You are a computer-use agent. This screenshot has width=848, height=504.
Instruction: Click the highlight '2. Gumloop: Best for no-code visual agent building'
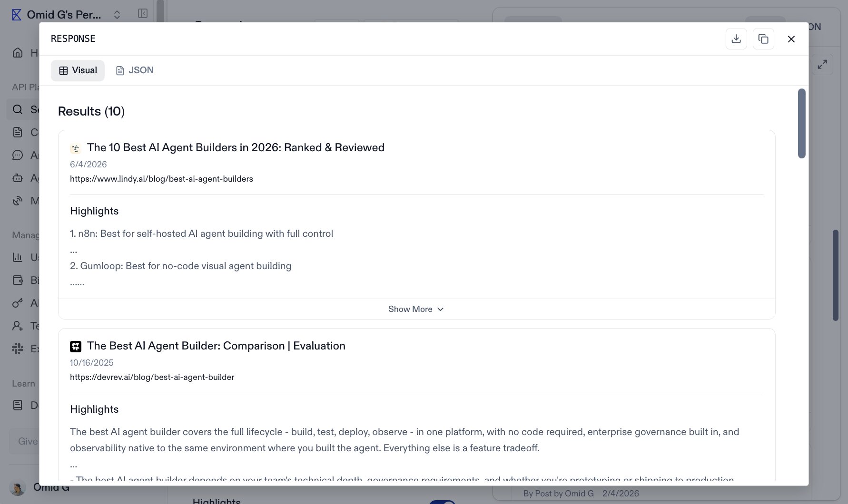pyautogui.click(x=180, y=266)
